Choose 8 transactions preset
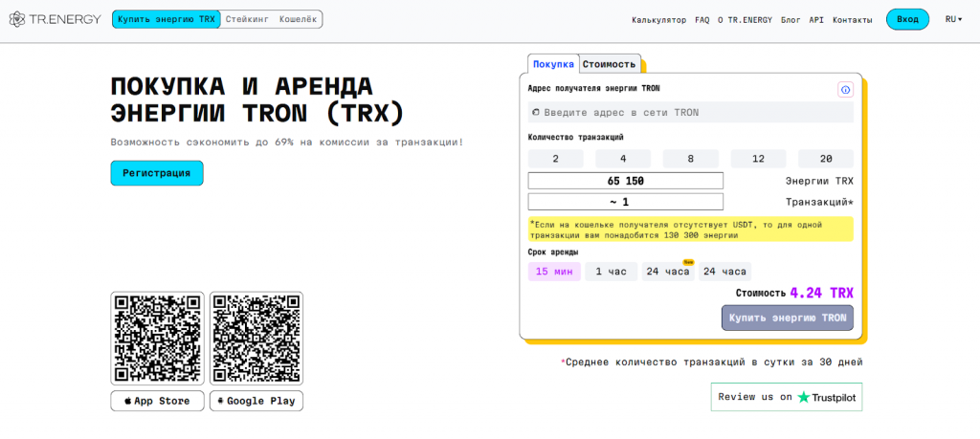The height and width of the screenshot is (439, 980). click(691, 159)
